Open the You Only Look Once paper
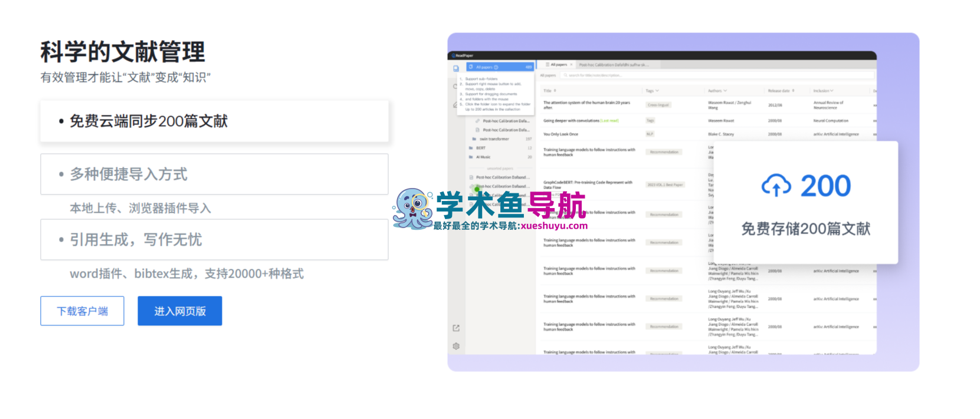The width and height of the screenshot is (980, 419). tap(561, 134)
